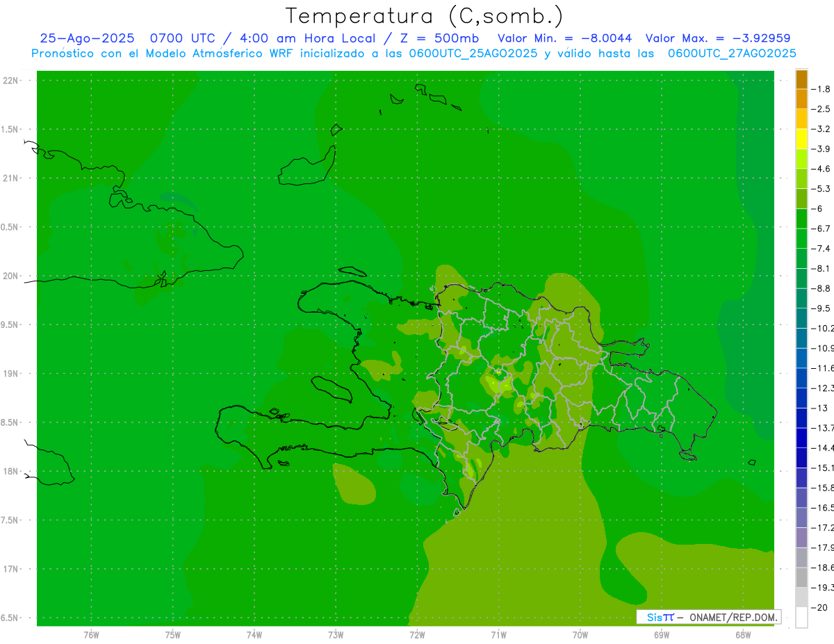This screenshot has height=644, width=834.
Task: Click the "69W" longitude label
Action: [x=662, y=634]
